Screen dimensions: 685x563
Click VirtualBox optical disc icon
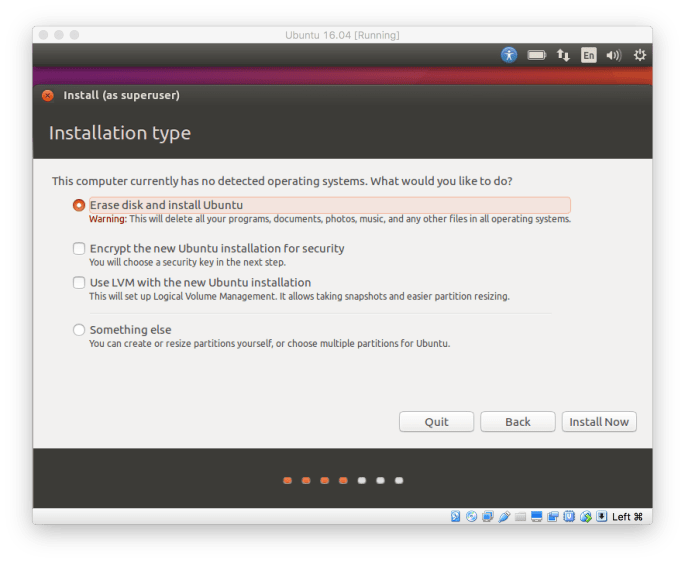tap(471, 517)
